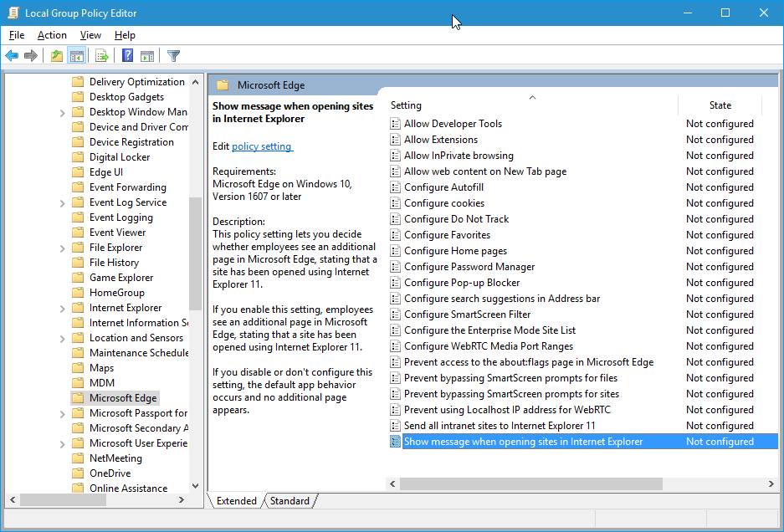The height and width of the screenshot is (532, 784).
Task: Click the Up one level folder icon
Action: [x=57, y=55]
